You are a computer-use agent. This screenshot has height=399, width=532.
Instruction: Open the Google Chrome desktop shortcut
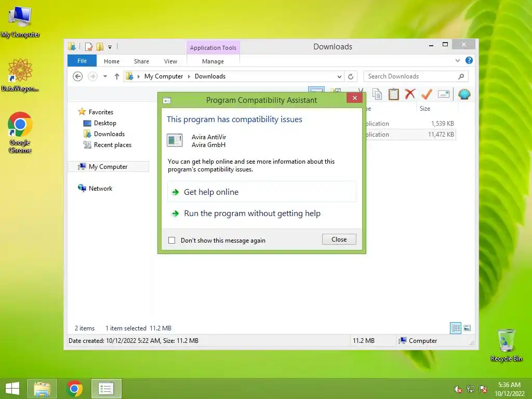point(20,132)
